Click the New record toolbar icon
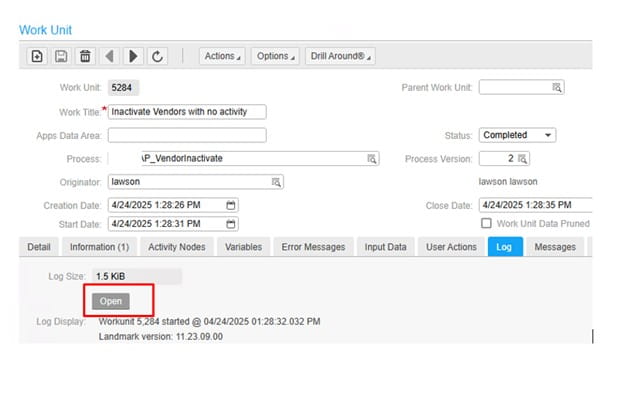This screenshot has width=624, height=400. point(37,57)
